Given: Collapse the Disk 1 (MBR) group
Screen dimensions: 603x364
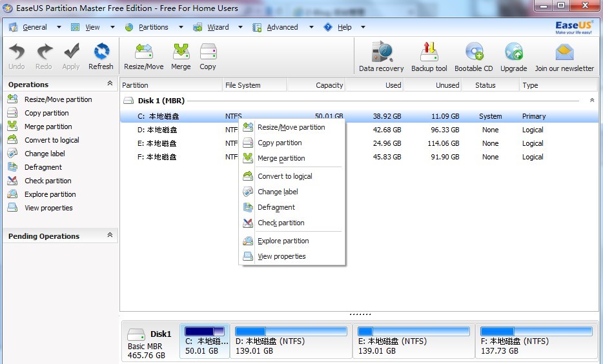Looking at the screenshot, I should (592, 100).
